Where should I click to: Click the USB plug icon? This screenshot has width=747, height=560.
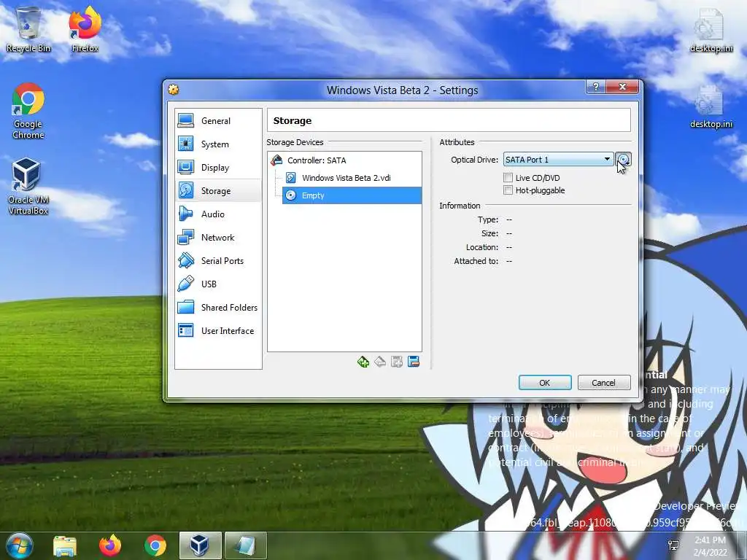click(185, 284)
